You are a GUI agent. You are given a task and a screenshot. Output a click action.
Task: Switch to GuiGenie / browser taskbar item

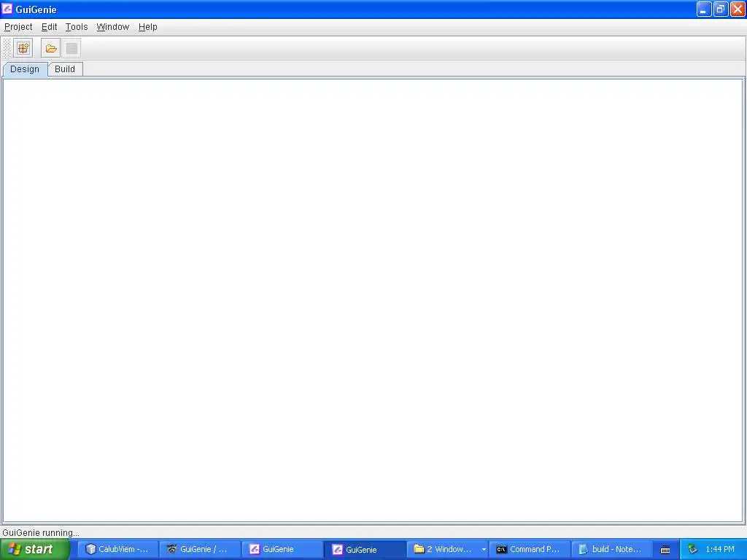click(200, 550)
